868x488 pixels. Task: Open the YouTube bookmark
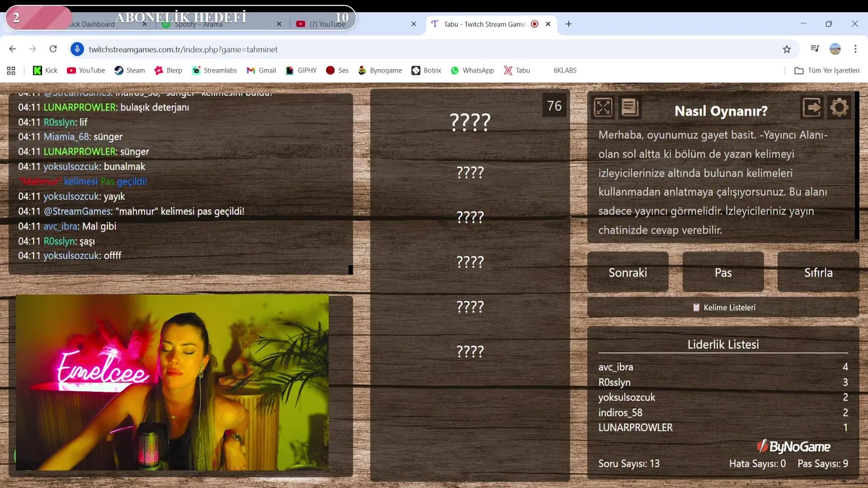pos(86,70)
